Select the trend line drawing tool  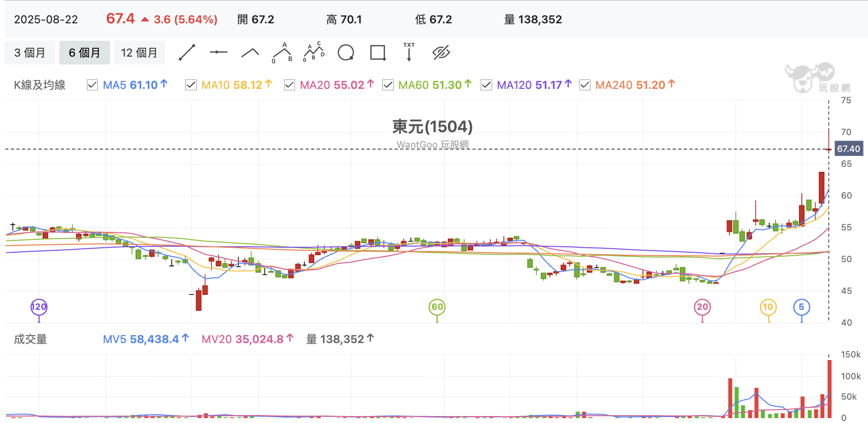pyautogui.click(x=187, y=52)
